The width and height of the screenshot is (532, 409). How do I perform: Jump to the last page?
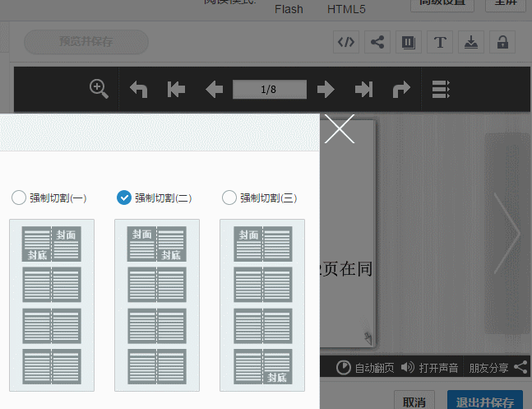coord(363,89)
